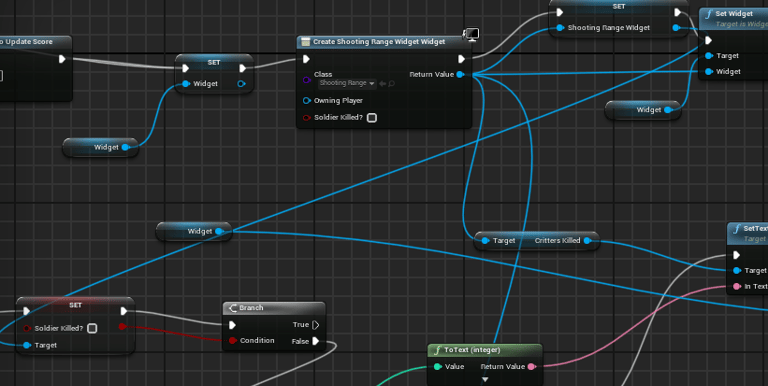
Task: Click exec input pin of SET Soldier Killed? node
Action: [x=26, y=311]
